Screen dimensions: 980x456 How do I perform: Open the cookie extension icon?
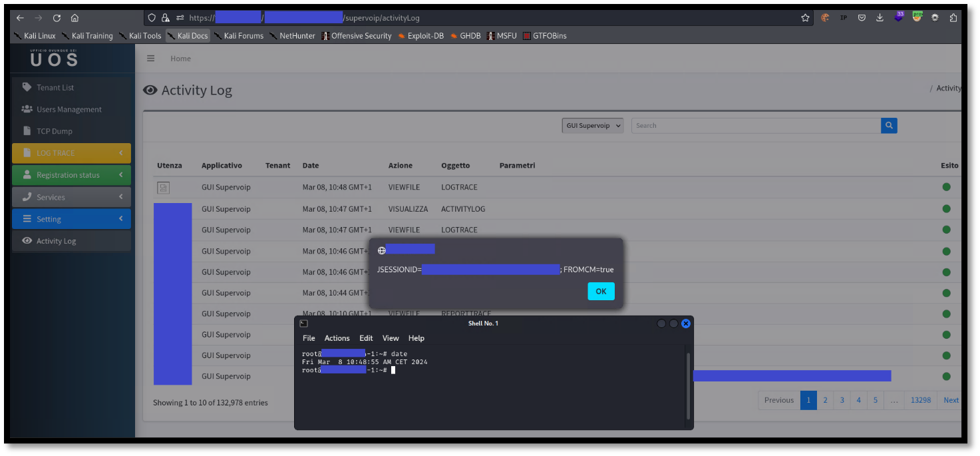click(826, 18)
